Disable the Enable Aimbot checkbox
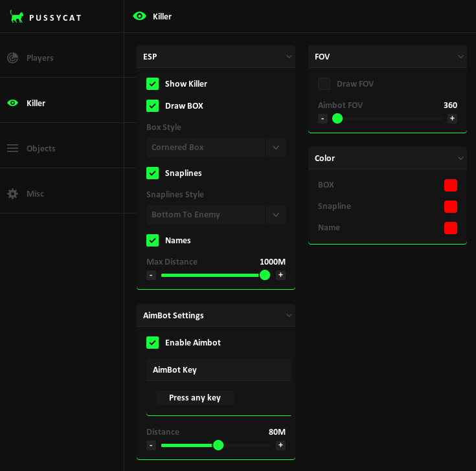Screen dimensions: 476x471 153,343
